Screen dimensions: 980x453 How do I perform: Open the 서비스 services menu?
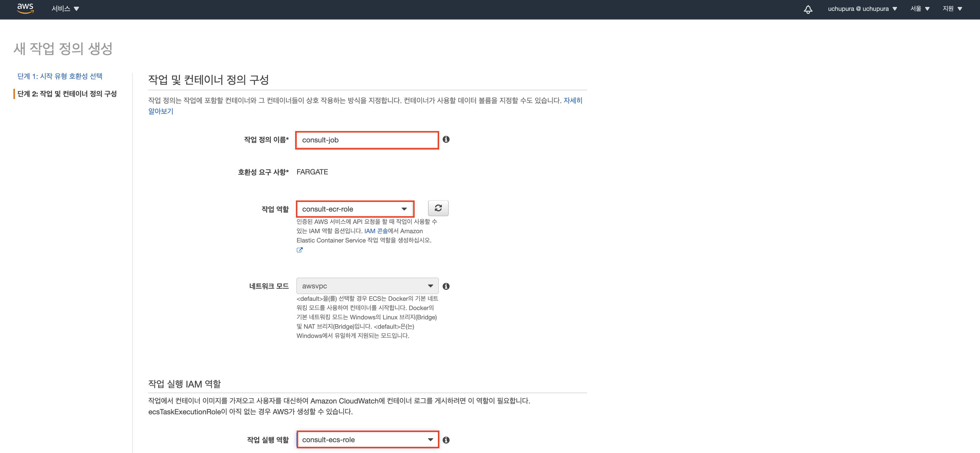click(x=65, y=9)
